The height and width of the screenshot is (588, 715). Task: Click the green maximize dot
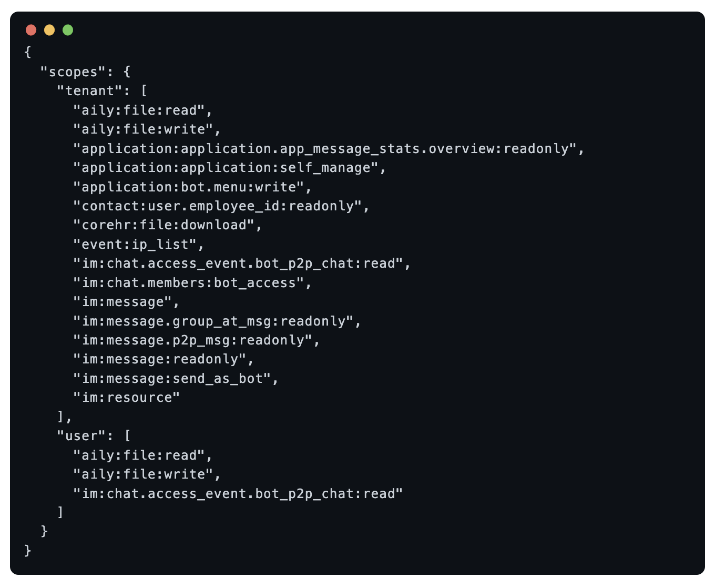[x=68, y=30]
